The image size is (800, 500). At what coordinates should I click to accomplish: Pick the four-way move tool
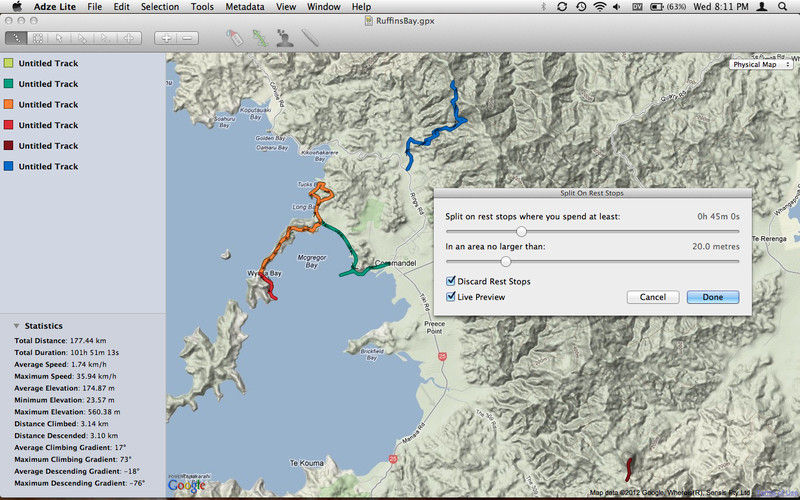tap(129, 38)
